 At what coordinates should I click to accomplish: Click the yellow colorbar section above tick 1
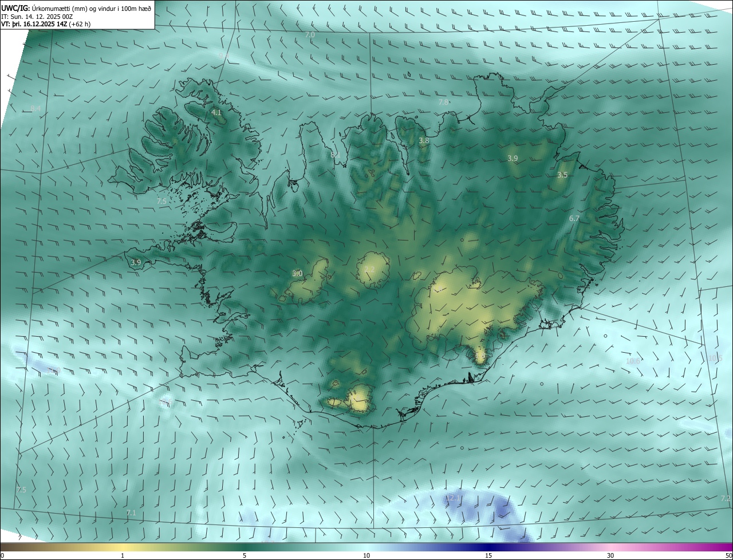point(123,547)
